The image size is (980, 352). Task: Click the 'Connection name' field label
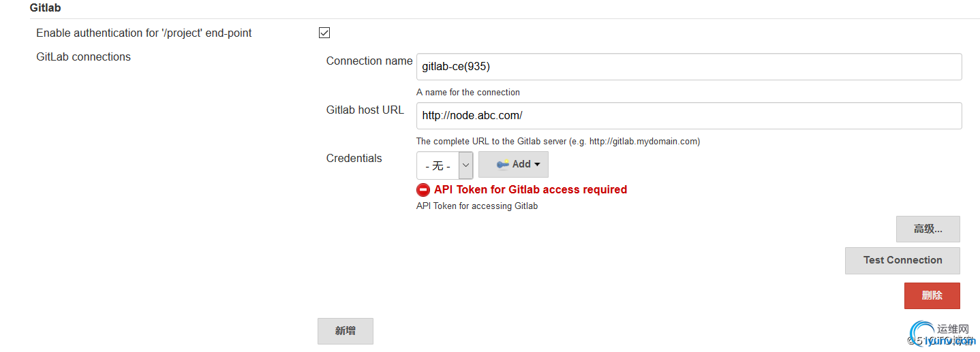click(x=369, y=61)
